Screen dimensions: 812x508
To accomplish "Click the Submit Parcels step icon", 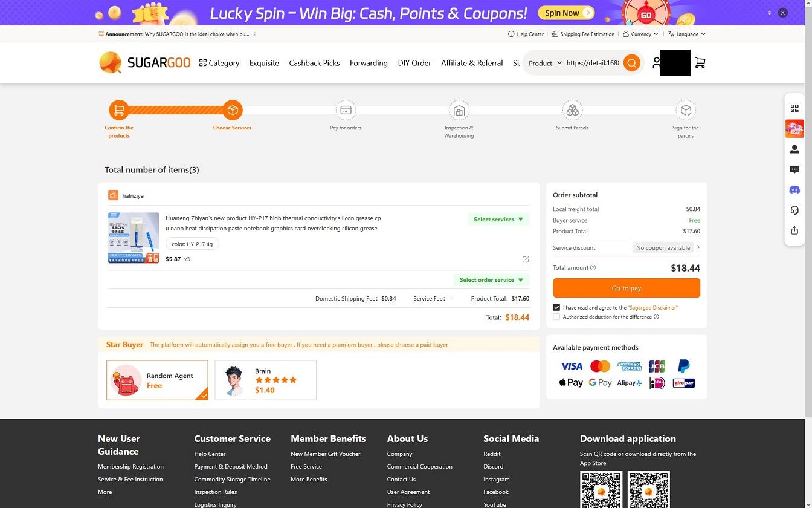I will coord(572,110).
